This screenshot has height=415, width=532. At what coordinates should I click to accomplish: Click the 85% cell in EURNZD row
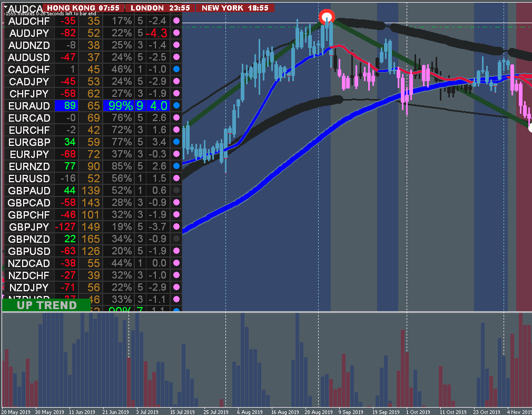122,166
